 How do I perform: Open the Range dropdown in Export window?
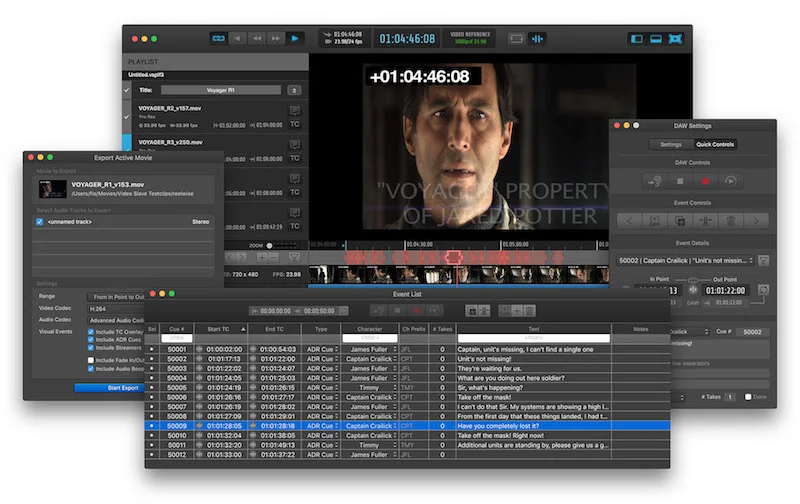tap(116, 297)
